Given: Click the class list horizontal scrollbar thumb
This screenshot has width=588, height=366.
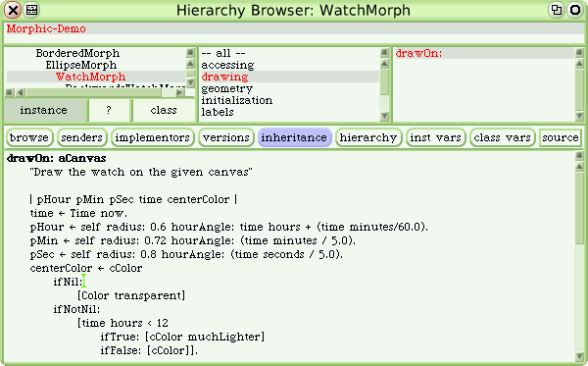Looking at the screenshot, I should coord(93,92).
